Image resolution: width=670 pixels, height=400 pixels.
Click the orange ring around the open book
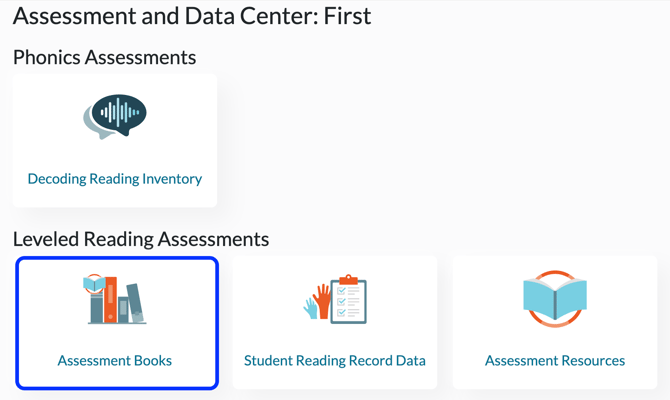pos(555,299)
